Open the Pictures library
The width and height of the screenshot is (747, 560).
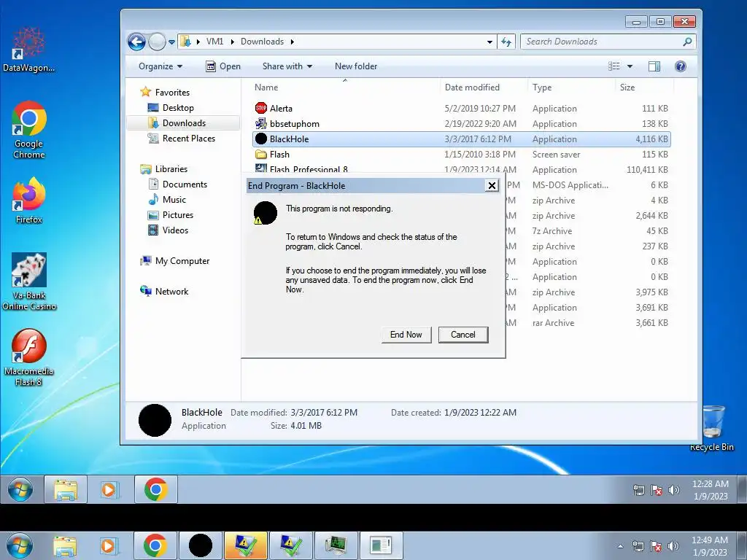point(171,215)
